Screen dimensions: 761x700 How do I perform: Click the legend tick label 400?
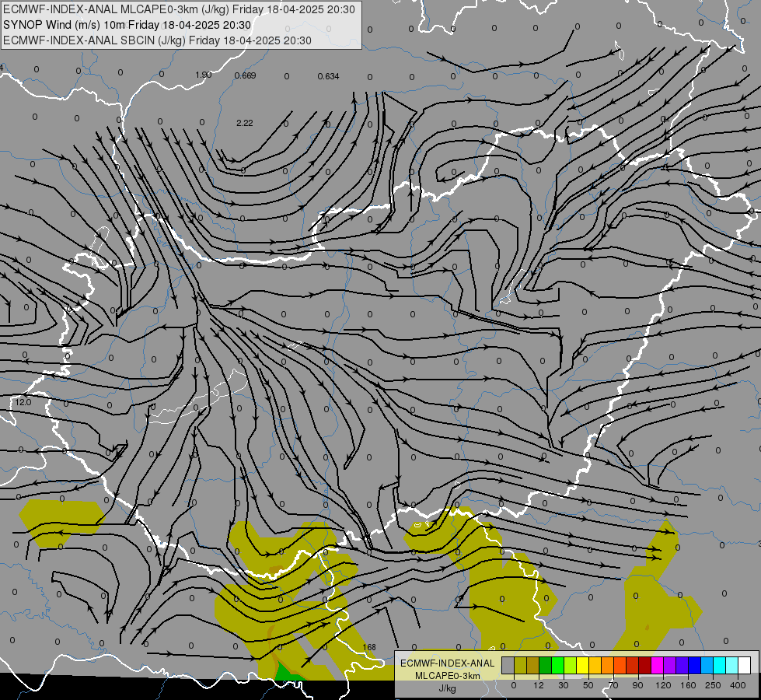click(x=738, y=685)
